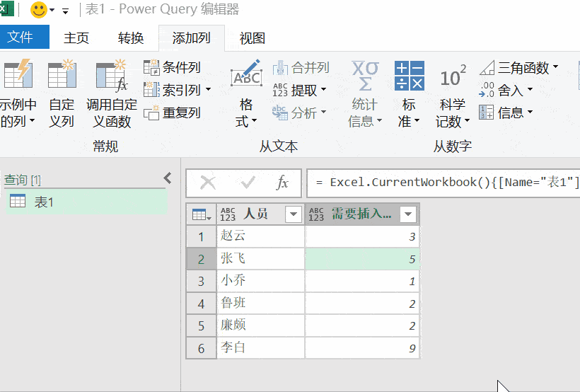Screen dimensions: 580x392
Task: Click the cancel X in formula bar
Action: click(208, 183)
